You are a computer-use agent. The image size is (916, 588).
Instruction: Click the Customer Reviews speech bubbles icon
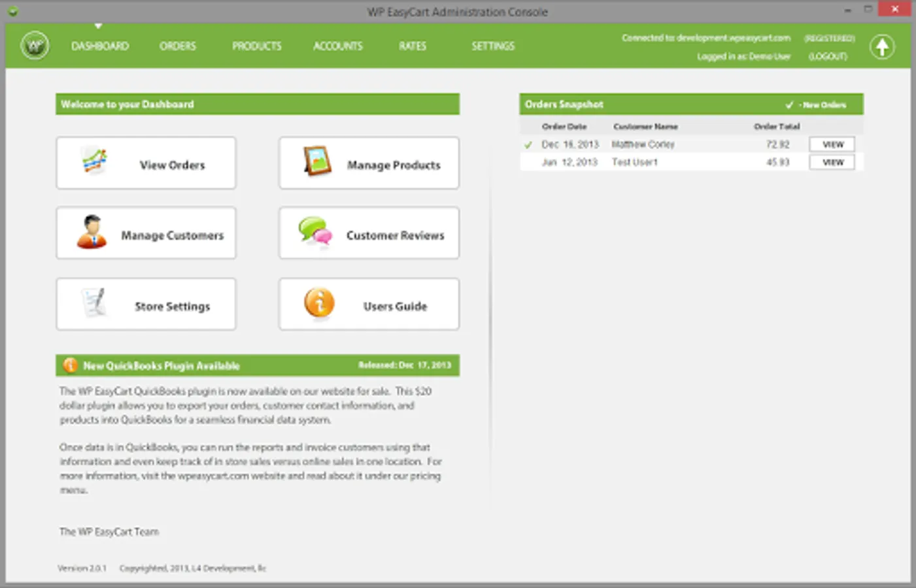[x=315, y=232]
